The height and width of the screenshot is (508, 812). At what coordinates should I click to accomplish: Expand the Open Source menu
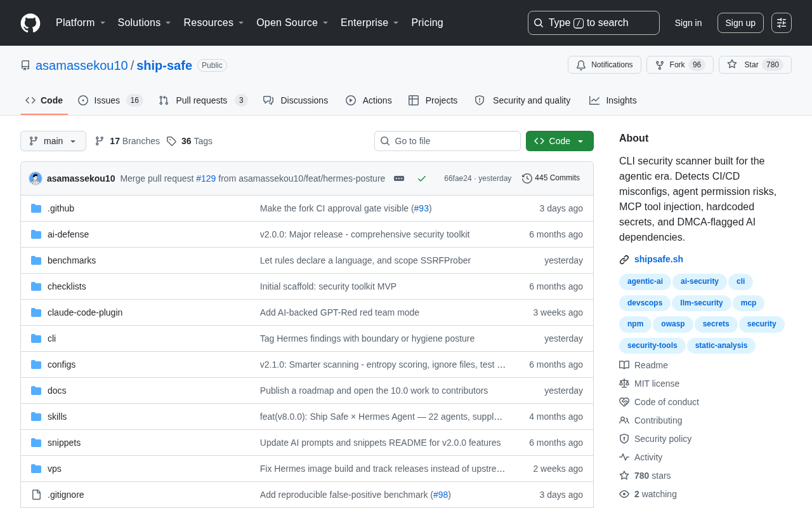click(x=292, y=23)
